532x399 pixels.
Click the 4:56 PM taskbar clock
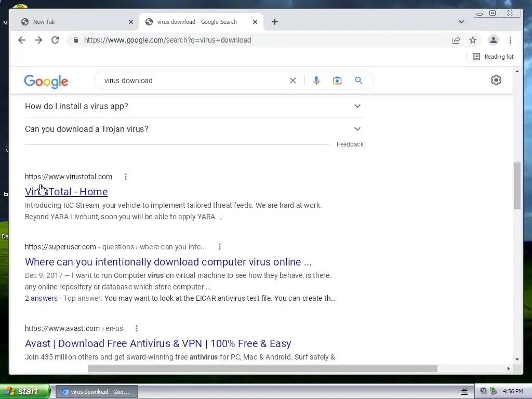[513, 392]
